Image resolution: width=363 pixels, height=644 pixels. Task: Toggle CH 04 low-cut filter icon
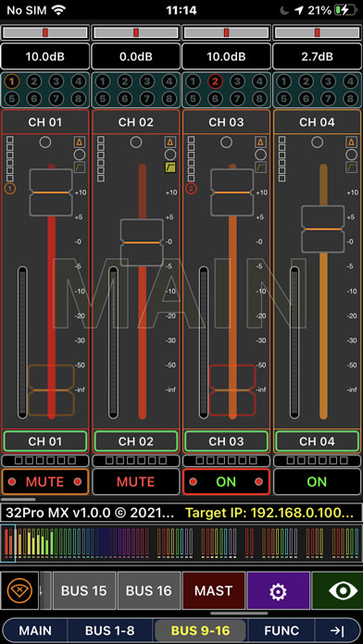click(x=352, y=167)
